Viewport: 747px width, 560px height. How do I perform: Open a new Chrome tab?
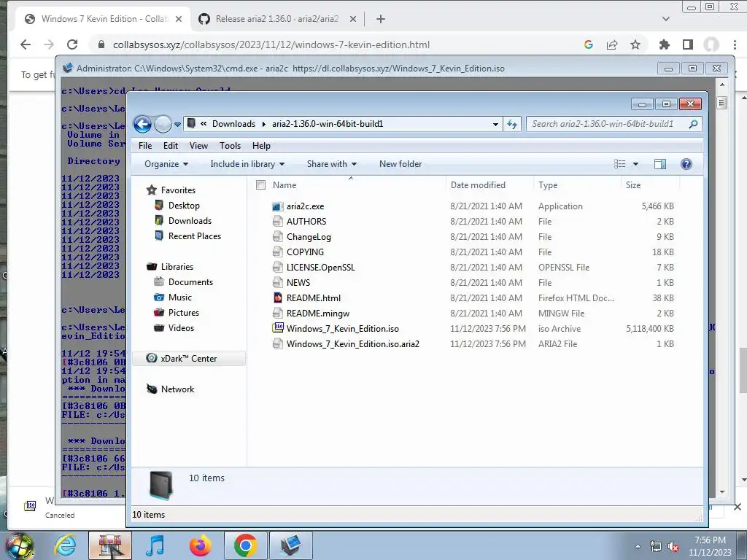[x=380, y=19]
